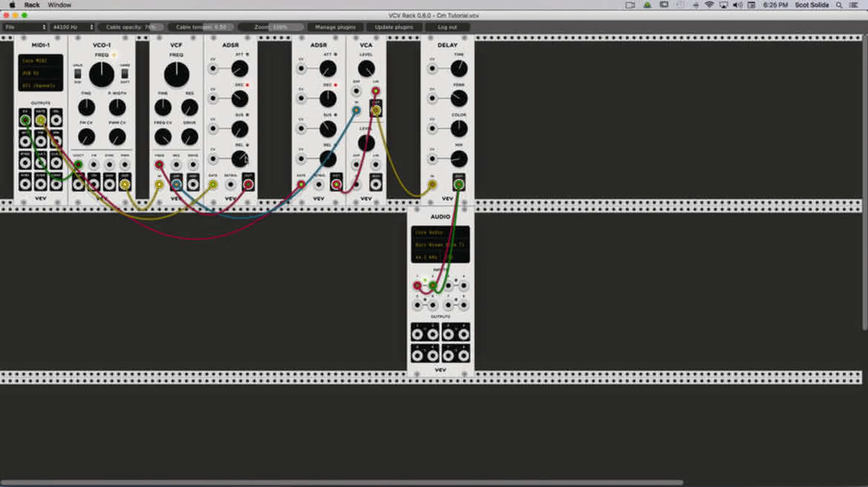Click the upper VCA OUT jack
The width and height of the screenshot is (868, 487).
(x=376, y=110)
